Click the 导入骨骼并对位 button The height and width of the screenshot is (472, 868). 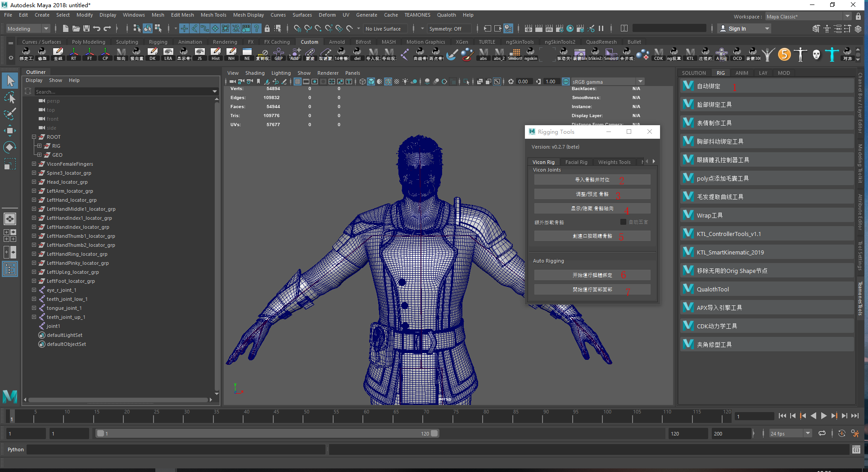point(592,180)
